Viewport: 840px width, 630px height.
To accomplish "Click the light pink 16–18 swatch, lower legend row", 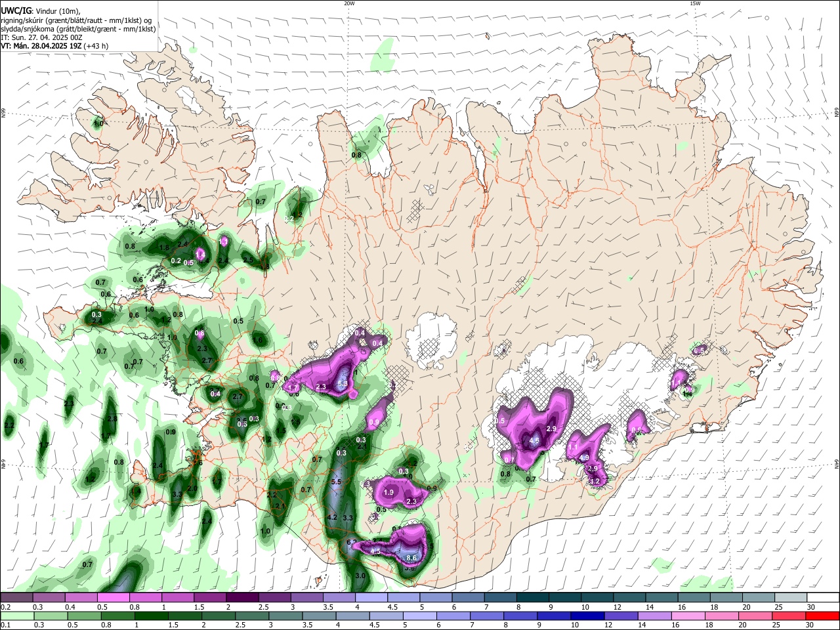I will tap(688, 616).
